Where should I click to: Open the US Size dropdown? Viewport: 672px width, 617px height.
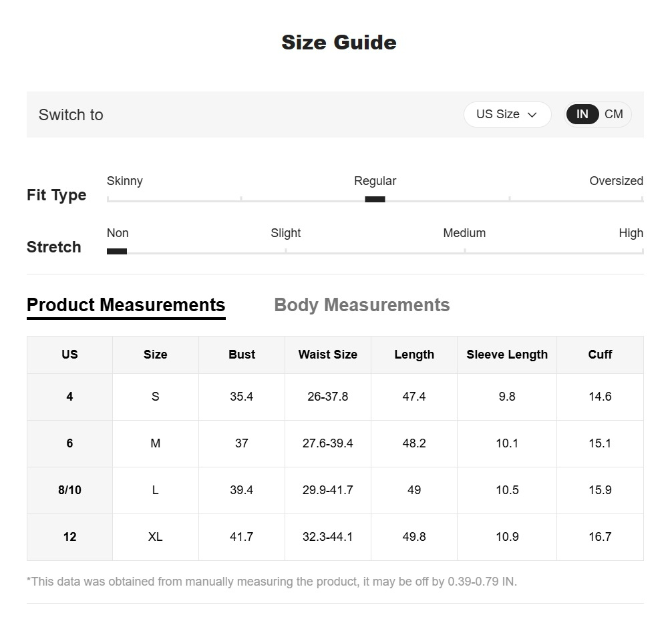pos(507,114)
